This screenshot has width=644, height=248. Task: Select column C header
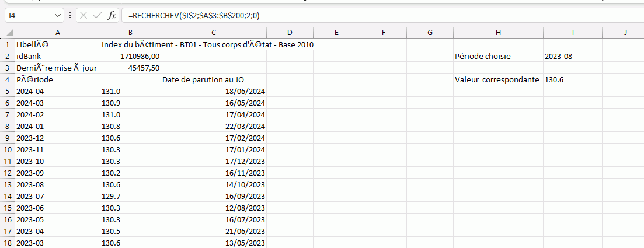(214, 33)
